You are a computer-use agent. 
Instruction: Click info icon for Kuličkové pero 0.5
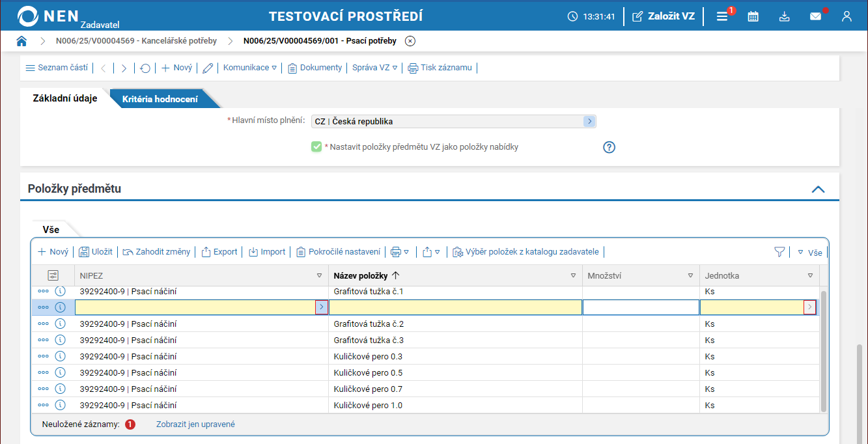point(61,372)
